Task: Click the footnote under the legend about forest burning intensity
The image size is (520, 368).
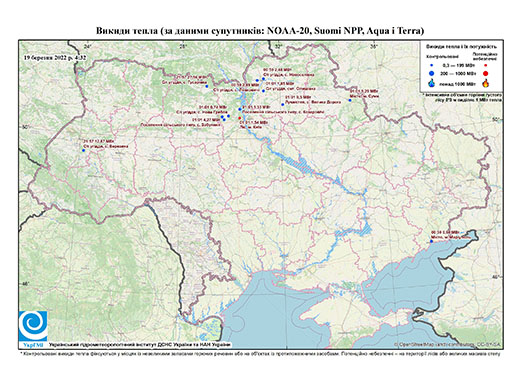Action: click(x=462, y=97)
